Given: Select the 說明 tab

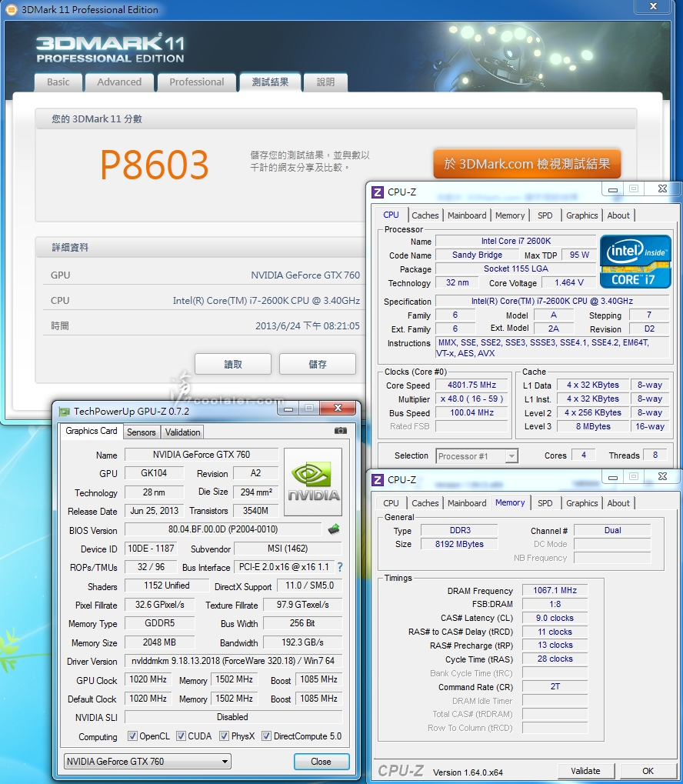Looking at the screenshot, I should [325, 82].
